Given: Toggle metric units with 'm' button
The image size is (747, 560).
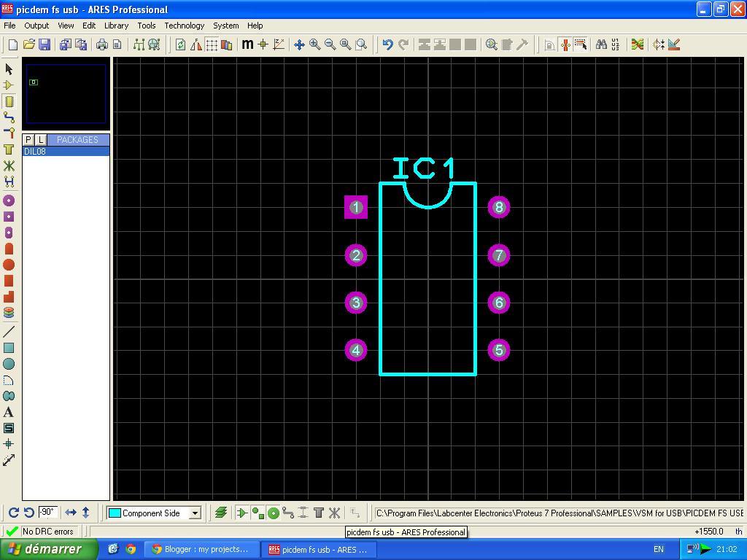Looking at the screenshot, I should coord(247,44).
